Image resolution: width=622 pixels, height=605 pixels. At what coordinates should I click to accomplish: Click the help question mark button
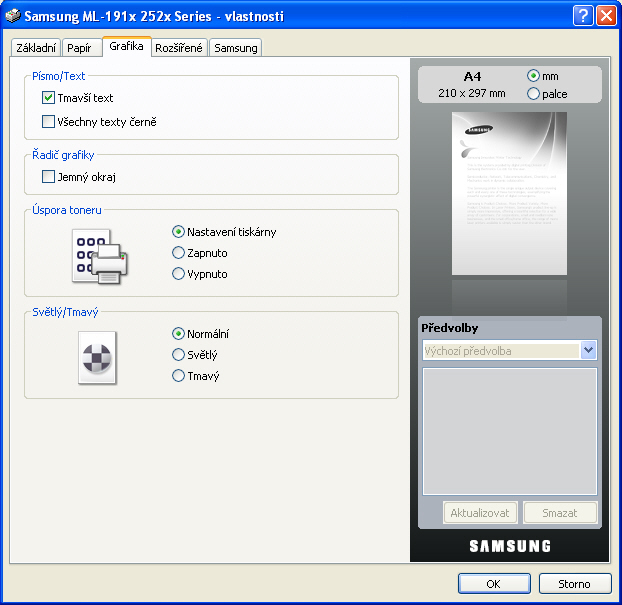click(583, 15)
